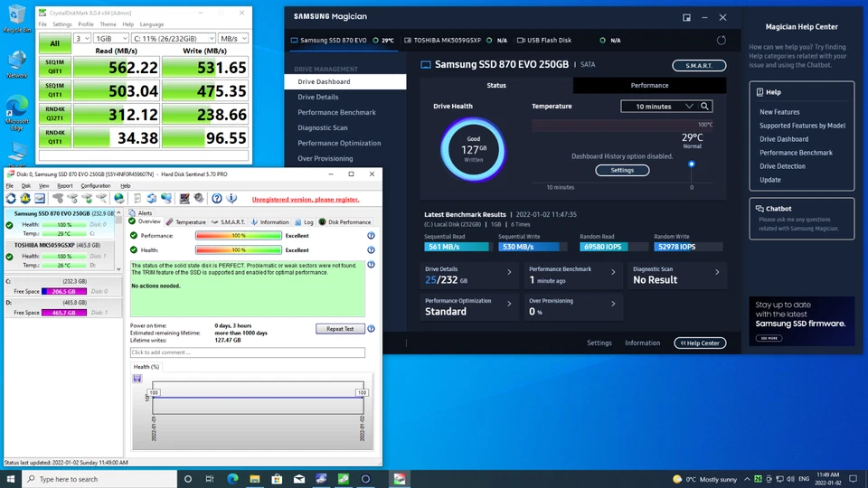Switch to the Disk Performance tab
This screenshot has width=868, height=488.
click(x=344, y=222)
